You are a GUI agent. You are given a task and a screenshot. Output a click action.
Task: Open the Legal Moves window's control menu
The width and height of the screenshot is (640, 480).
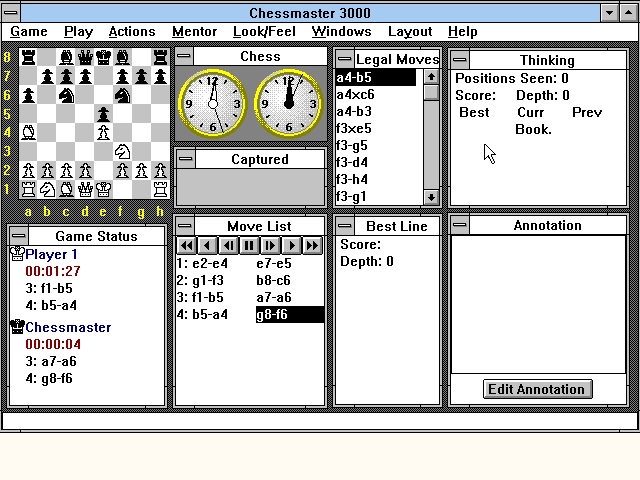pos(345,59)
